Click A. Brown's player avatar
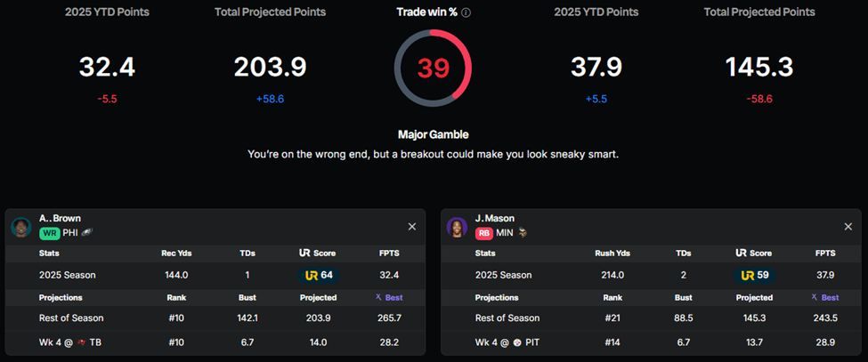868x362 pixels. click(21, 227)
